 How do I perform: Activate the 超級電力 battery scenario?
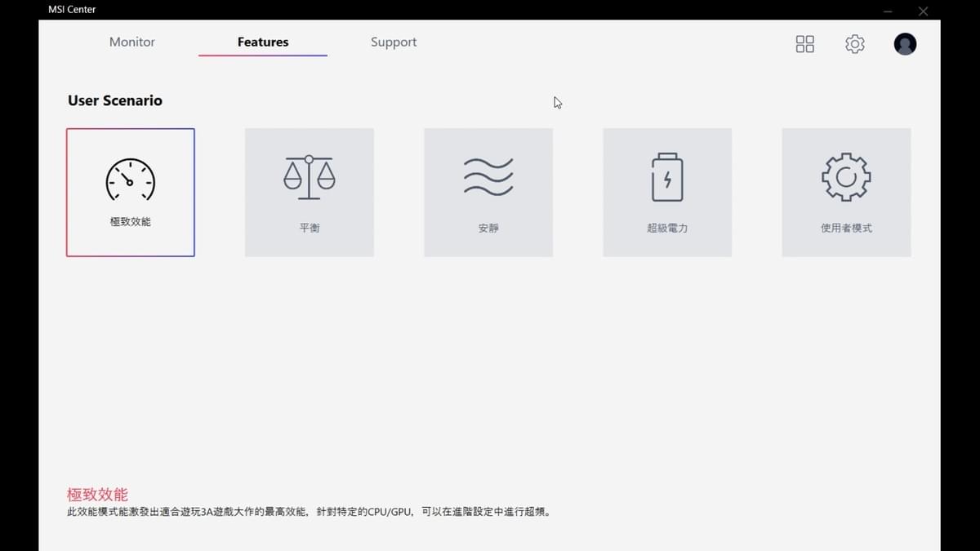pos(667,193)
